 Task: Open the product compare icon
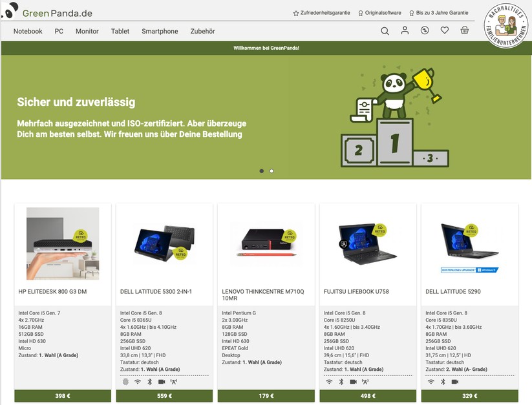coord(425,30)
